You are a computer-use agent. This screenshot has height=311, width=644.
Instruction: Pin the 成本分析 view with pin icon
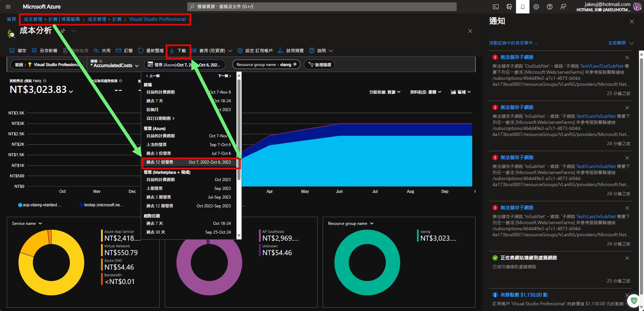(x=63, y=31)
